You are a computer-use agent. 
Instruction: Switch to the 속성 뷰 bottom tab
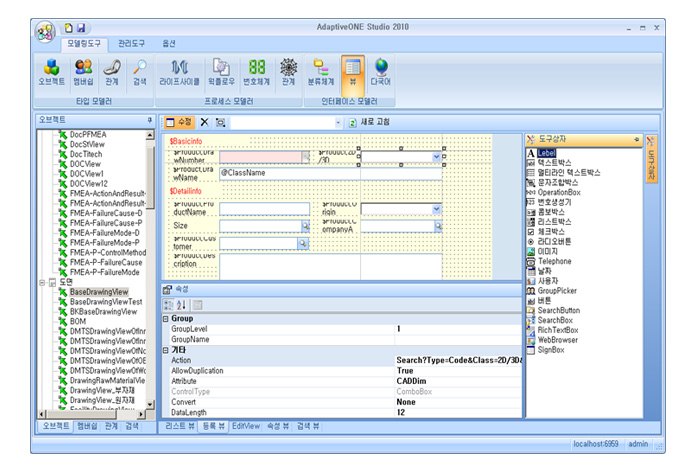[x=278, y=426]
